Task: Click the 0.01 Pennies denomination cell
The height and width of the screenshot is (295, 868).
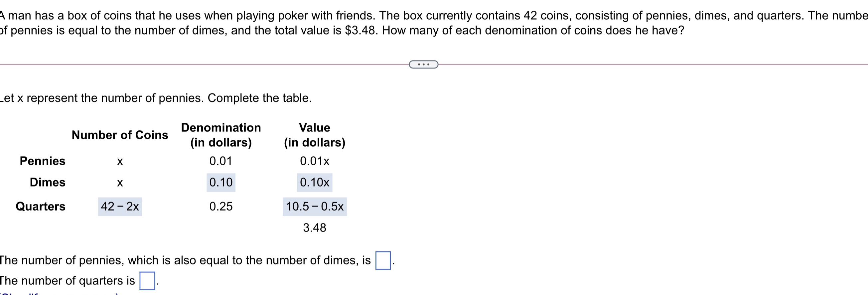Action: (221, 161)
